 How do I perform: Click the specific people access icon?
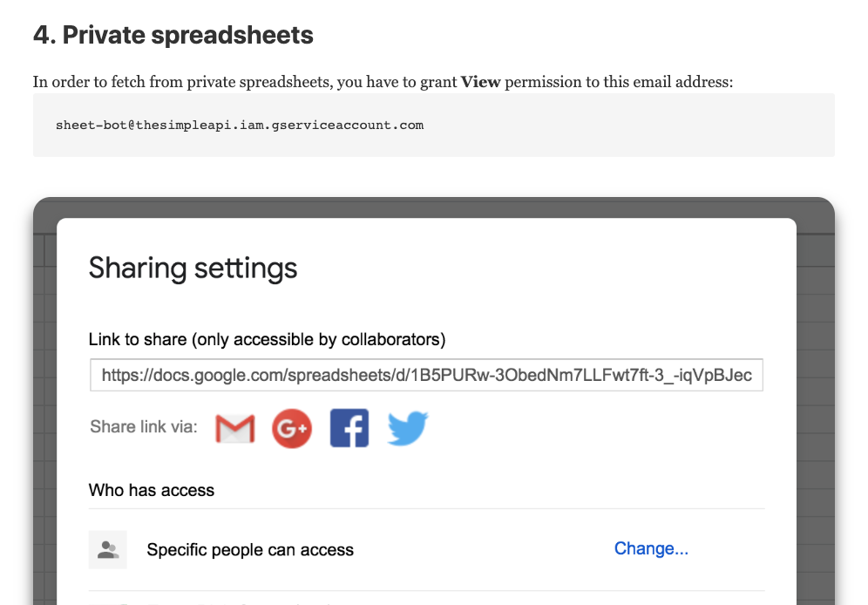click(108, 549)
